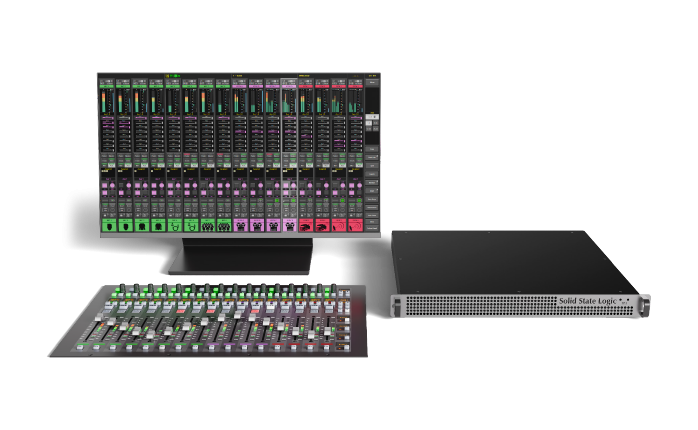The height and width of the screenshot is (430, 698).
Task: Click the first green channel icon on the mixer screen
Action: click(x=111, y=226)
